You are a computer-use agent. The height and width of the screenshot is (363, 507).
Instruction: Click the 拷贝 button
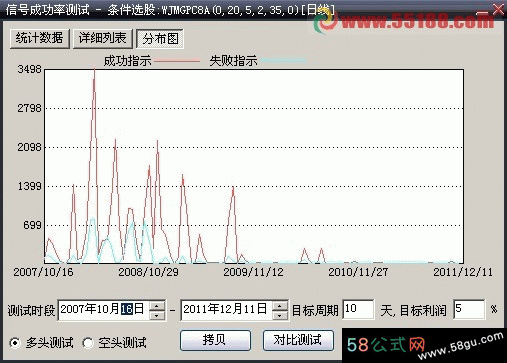pos(215,340)
